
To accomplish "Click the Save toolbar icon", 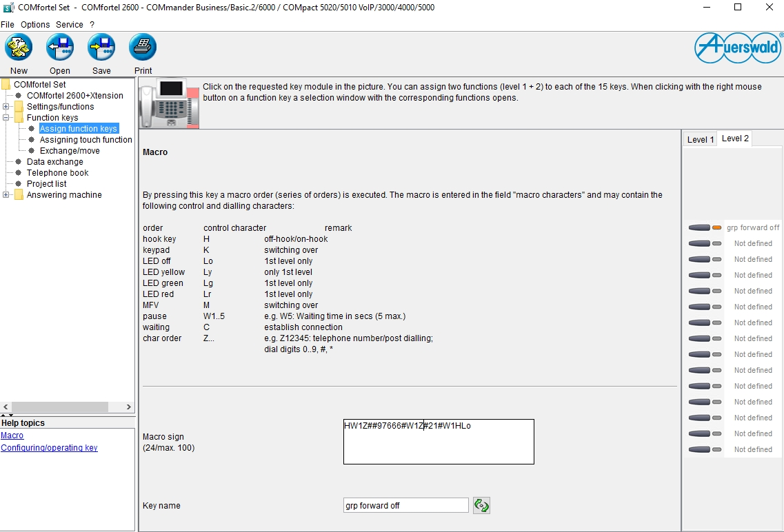I will click(101, 48).
